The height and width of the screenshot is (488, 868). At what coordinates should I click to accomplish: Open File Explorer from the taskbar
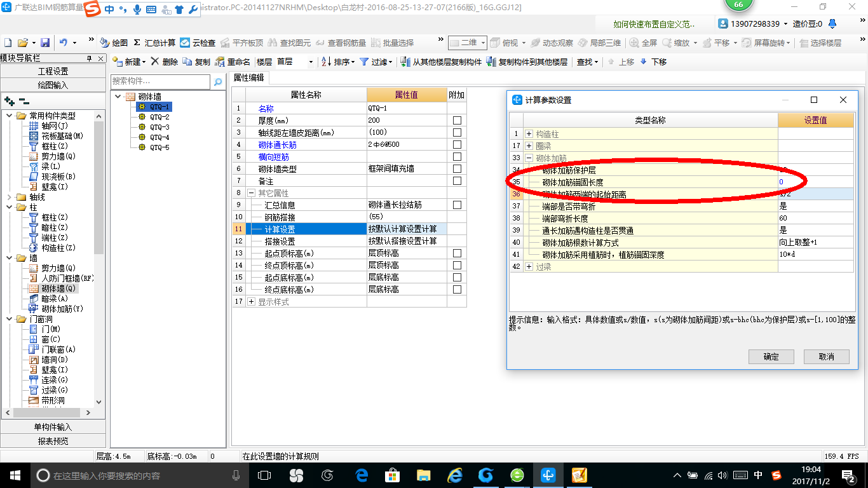click(424, 475)
